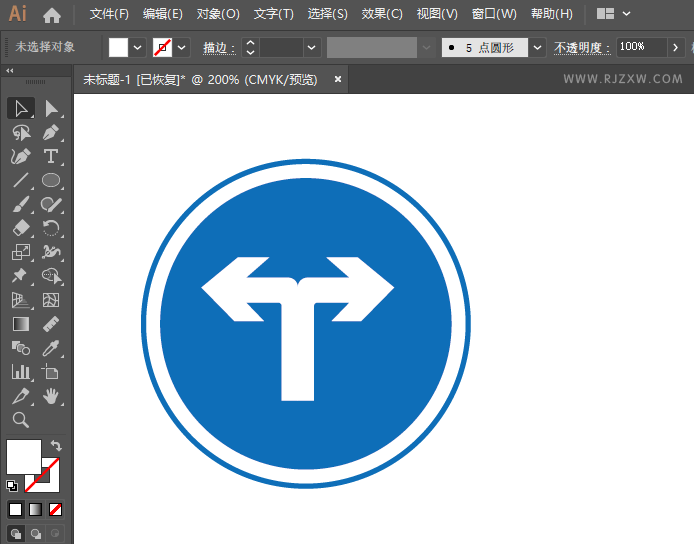Select the Mesh tool
694x544 pixels.
tap(51, 300)
